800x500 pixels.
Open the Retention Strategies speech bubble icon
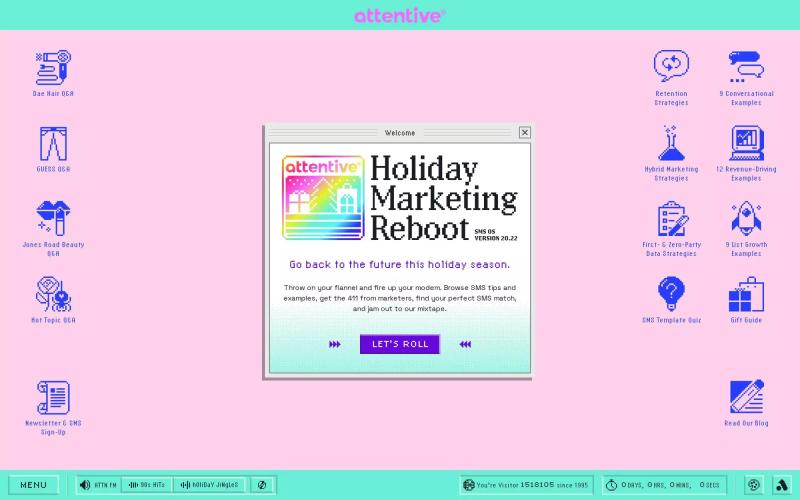(671, 66)
